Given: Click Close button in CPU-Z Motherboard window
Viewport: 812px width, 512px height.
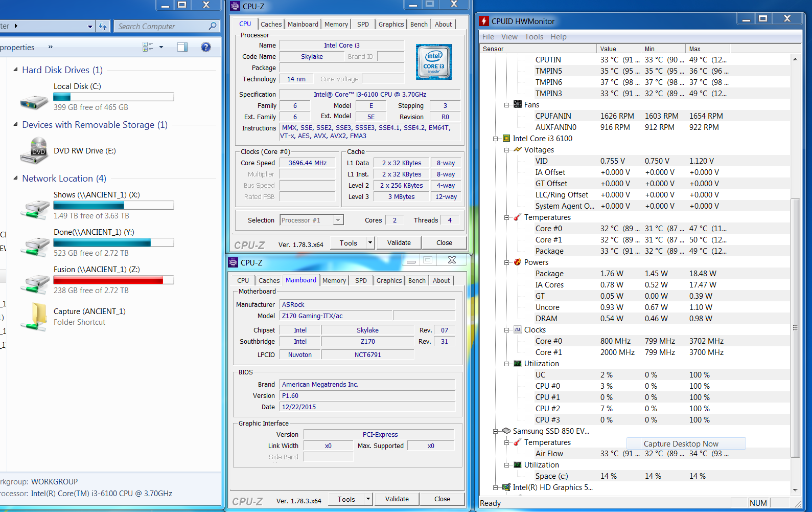Looking at the screenshot, I should (442, 499).
